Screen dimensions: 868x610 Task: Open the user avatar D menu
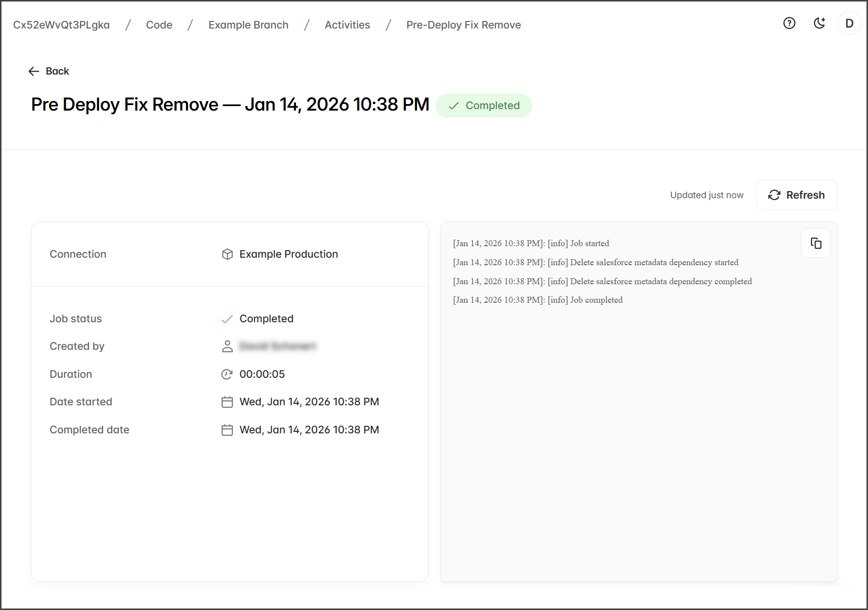click(x=849, y=23)
